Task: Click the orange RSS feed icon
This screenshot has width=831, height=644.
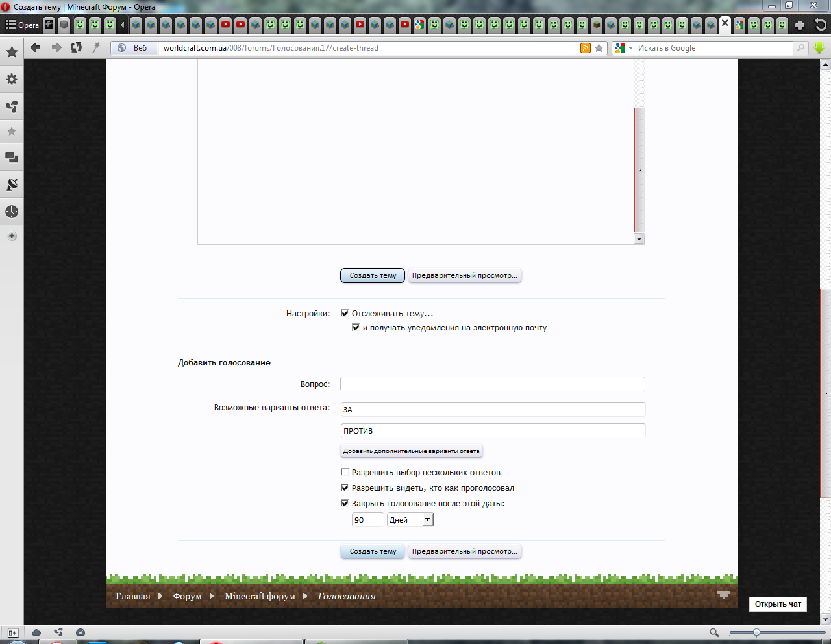Action: [x=586, y=48]
